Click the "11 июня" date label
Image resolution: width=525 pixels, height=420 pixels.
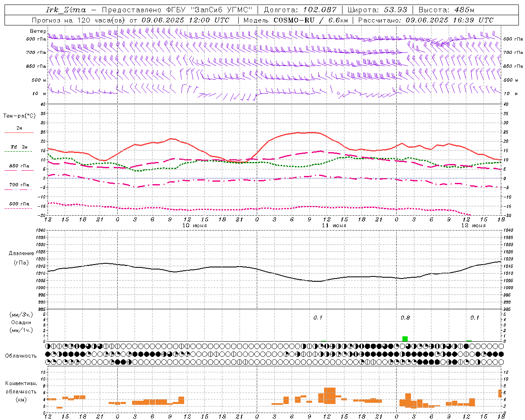coord(334,226)
